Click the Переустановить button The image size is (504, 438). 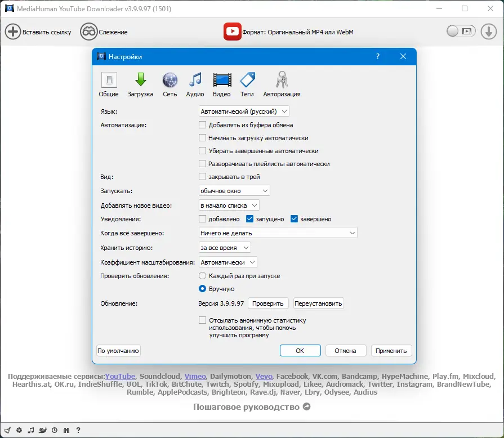tap(318, 303)
